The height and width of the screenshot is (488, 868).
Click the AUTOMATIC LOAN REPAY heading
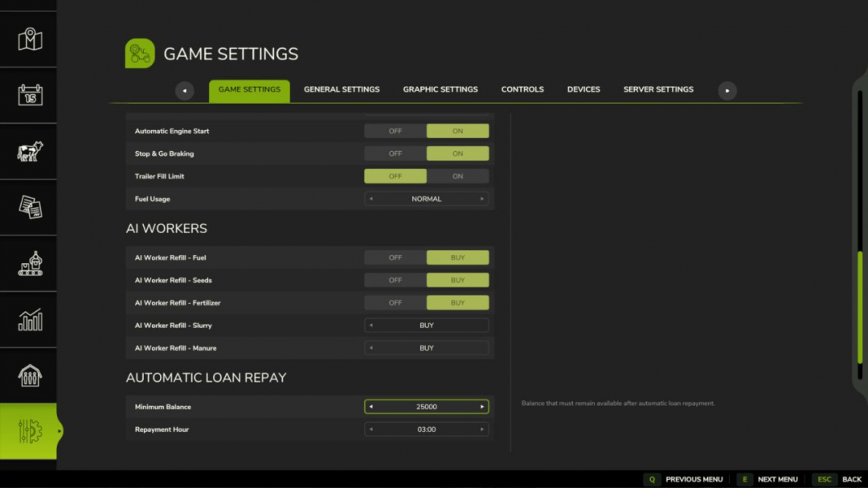pos(206,378)
